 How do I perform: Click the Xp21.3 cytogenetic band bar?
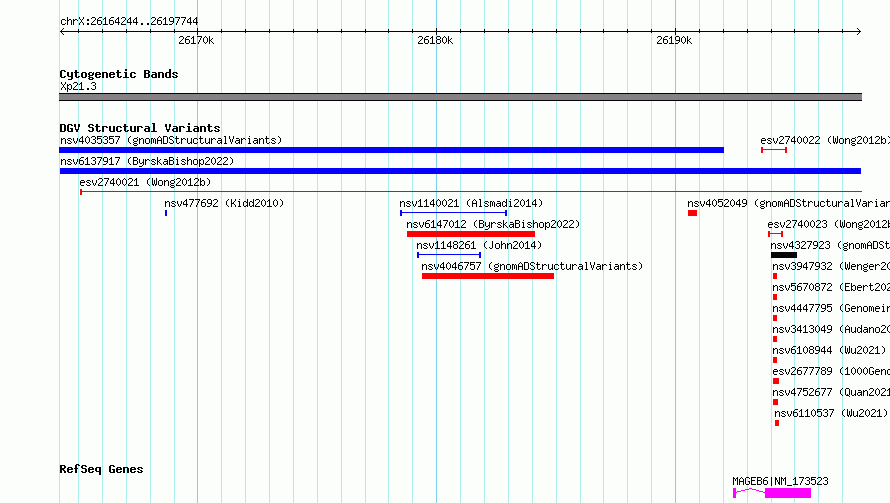pyautogui.click(x=460, y=97)
